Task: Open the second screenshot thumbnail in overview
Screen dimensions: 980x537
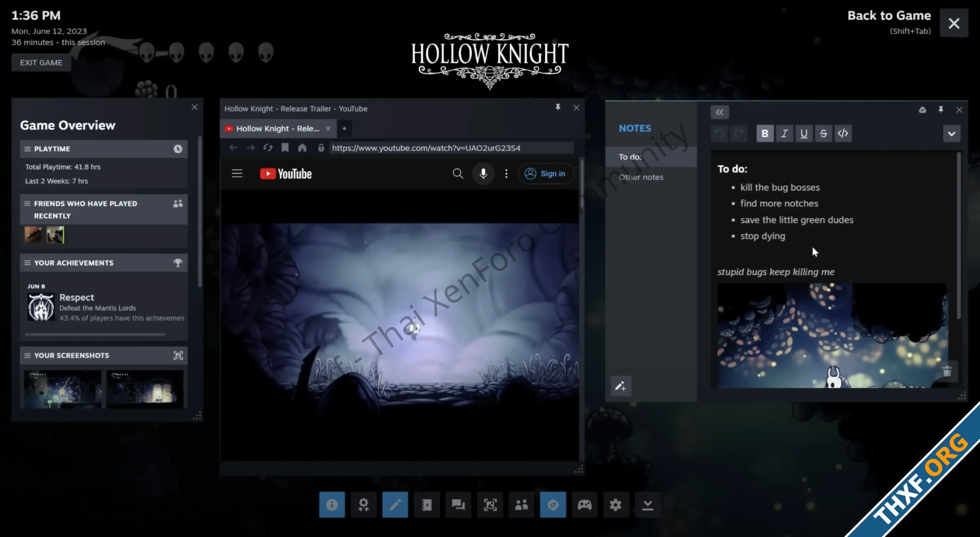Action: [145, 389]
